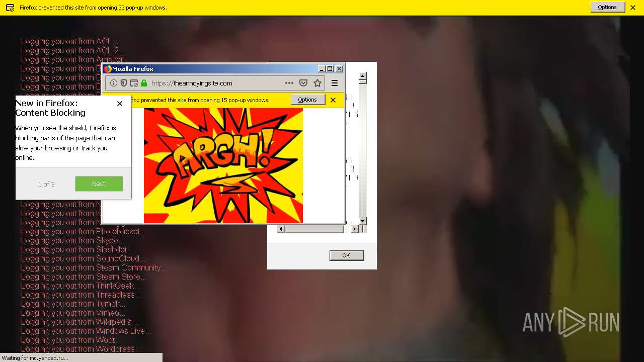The width and height of the screenshot is (644, 362).
Task: Bookmark this page with the star icon
Action: click(317, 83)
